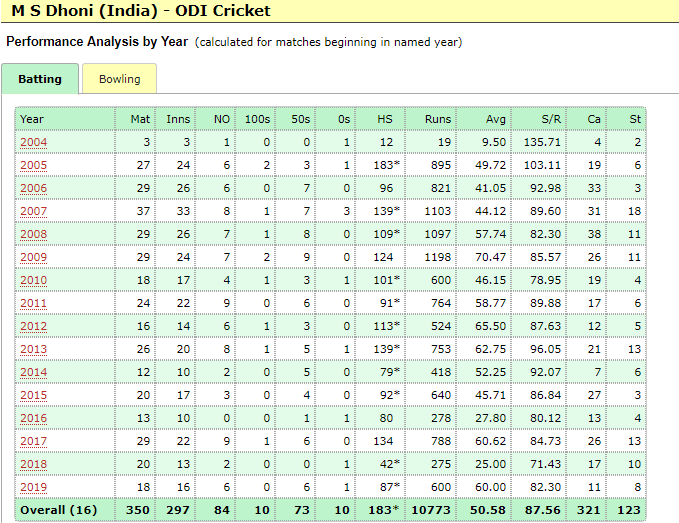This screenshot has height=523, width=679.
Task: Open the 2015 year link
Action: coord(33,395)
